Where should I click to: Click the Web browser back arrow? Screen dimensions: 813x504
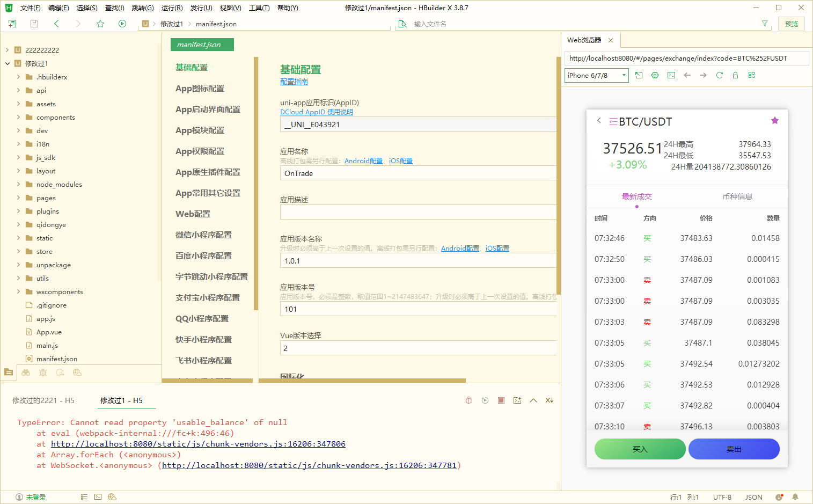tap(687, 75)
